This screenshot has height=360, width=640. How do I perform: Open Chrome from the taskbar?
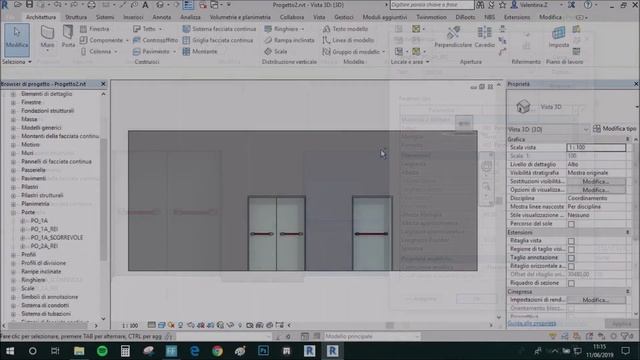(217, 351)
